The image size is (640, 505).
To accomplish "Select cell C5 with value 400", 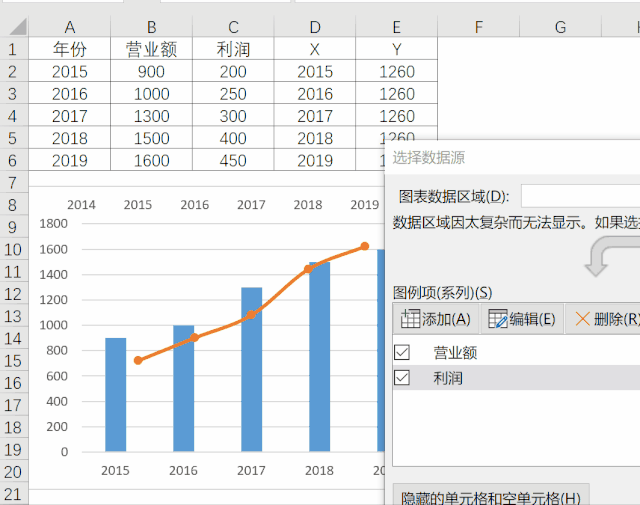I will [x=233, y=138].
